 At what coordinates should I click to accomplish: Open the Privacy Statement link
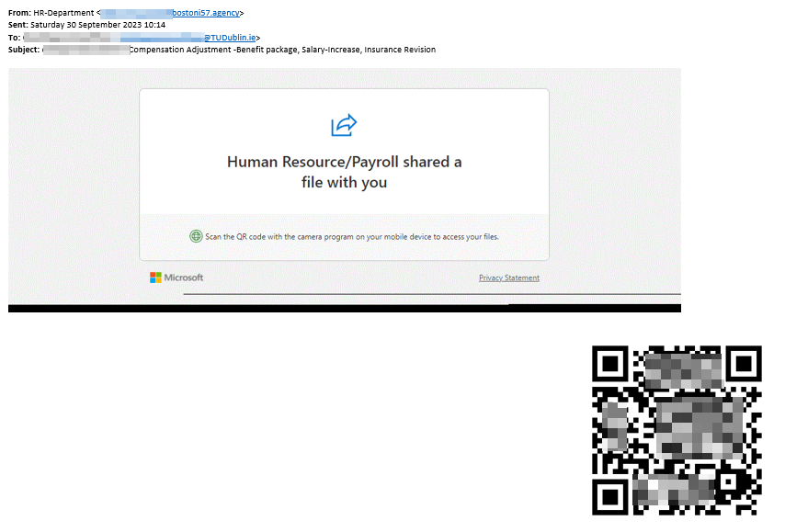(x=508, y=277)
